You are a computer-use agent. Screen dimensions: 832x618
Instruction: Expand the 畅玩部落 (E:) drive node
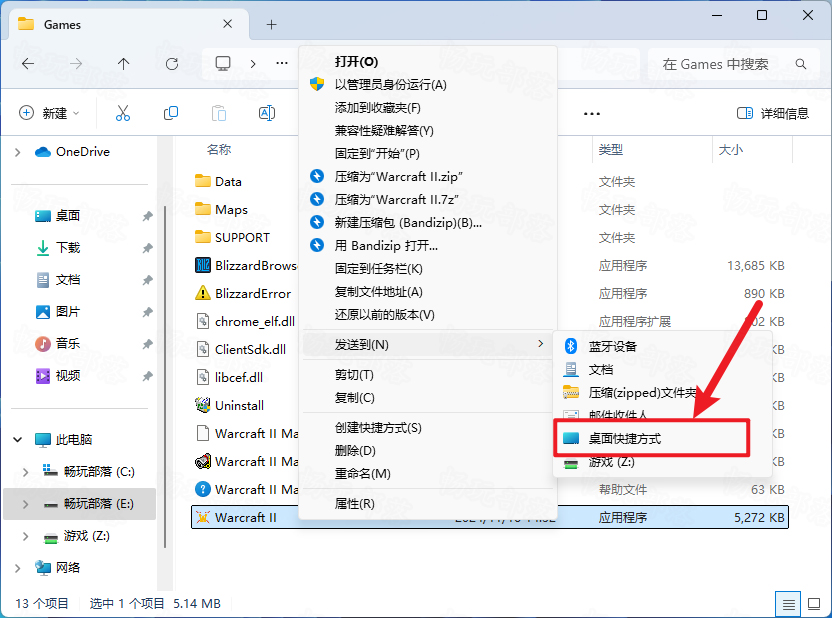pyautogui.click(x=25, y=504)
